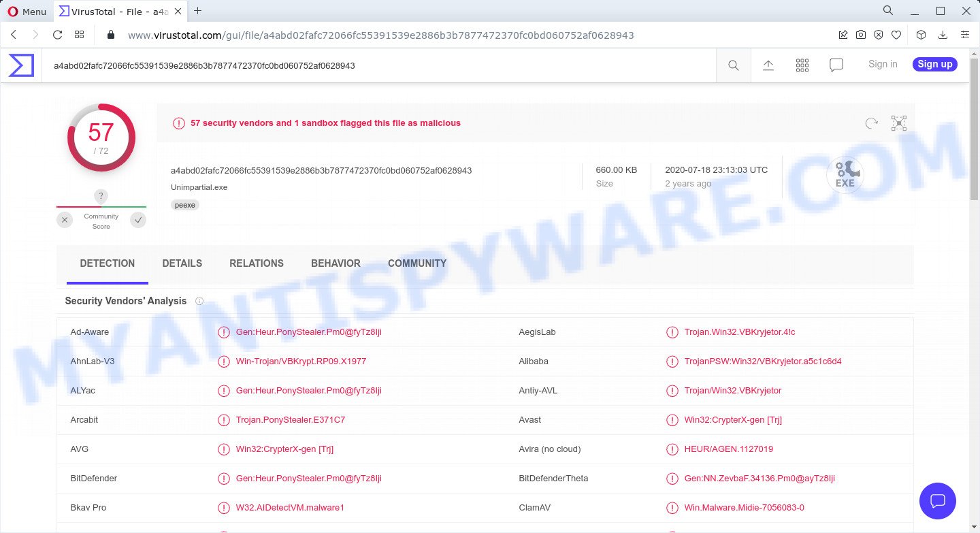Switch to the DETAILS tab
The height and width of the screenshot is (533, 980).
tap(182, 263)
